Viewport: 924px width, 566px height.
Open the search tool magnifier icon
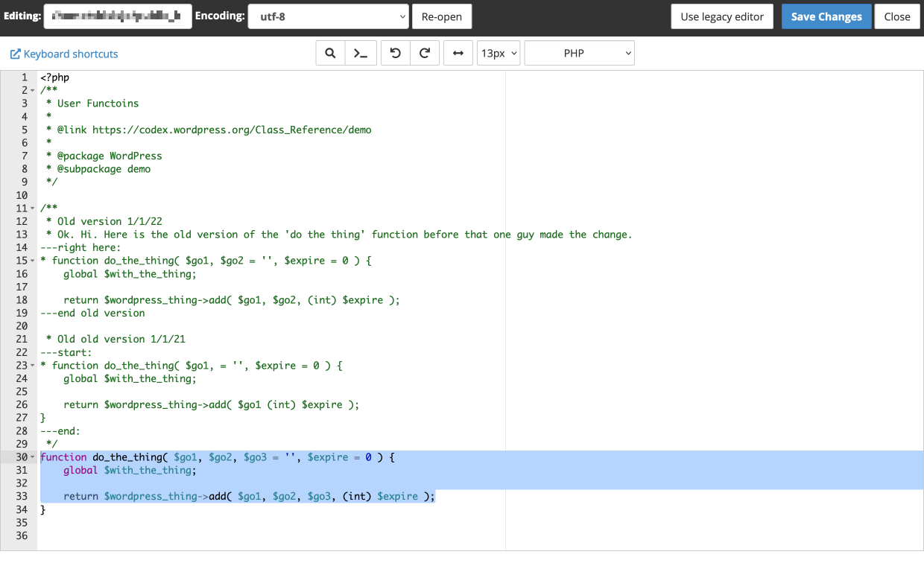[330, 54]
